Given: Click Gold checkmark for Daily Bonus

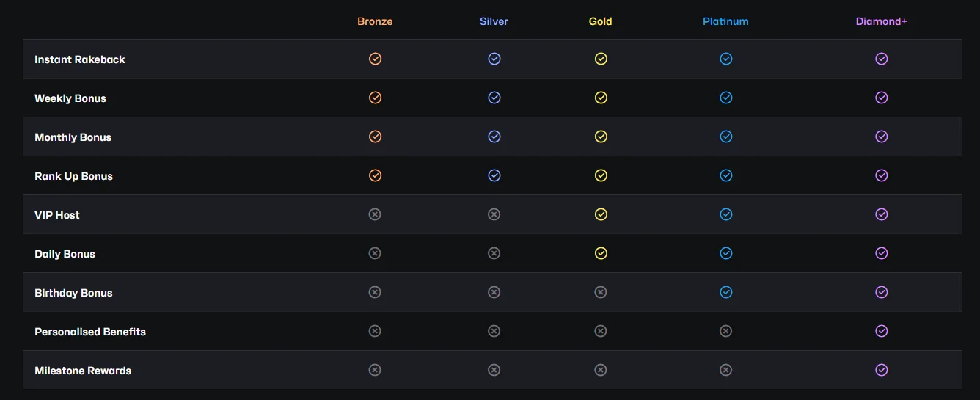Looking at the screenshot, I should (x=601, y=253).
